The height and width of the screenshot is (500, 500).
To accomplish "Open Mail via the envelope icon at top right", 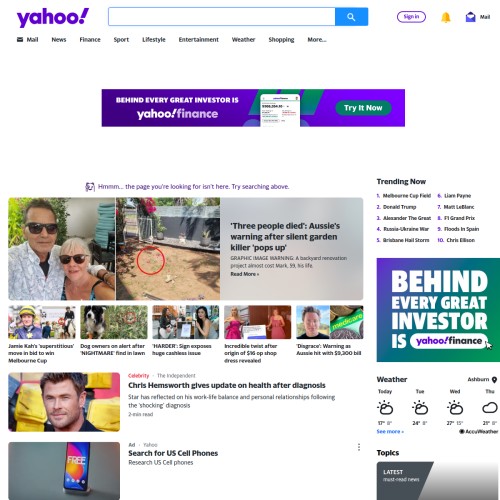I will 470,17.
